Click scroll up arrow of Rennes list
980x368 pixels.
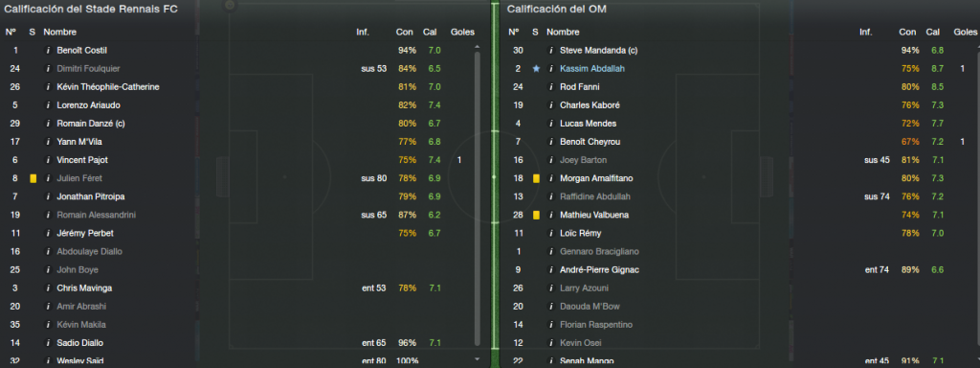478,47
